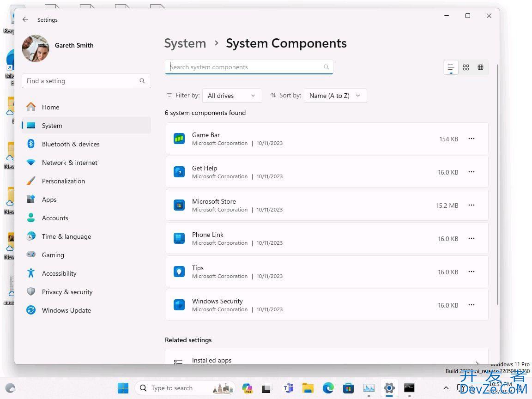Click the Get Help app icon
532x399 pixels.
(179, 172)
